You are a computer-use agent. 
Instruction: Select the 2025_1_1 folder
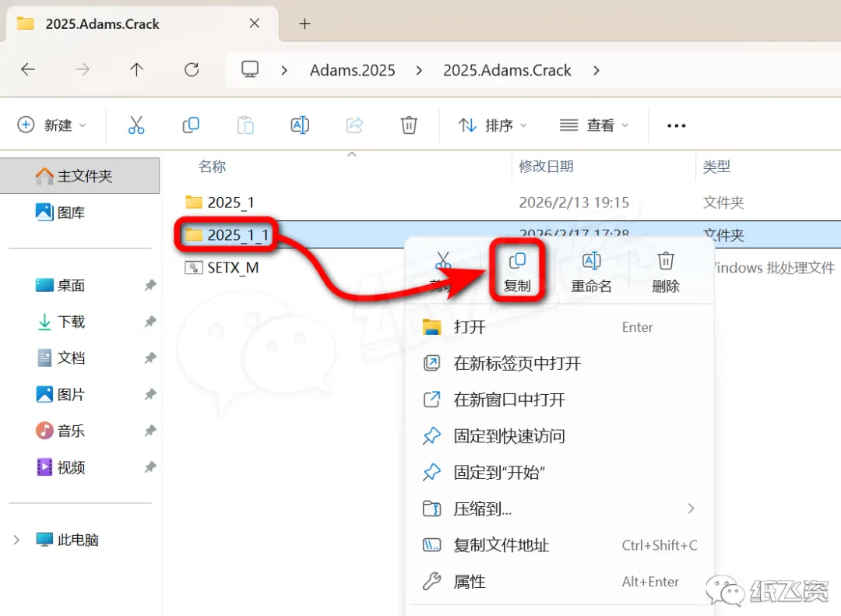(227, 235)
